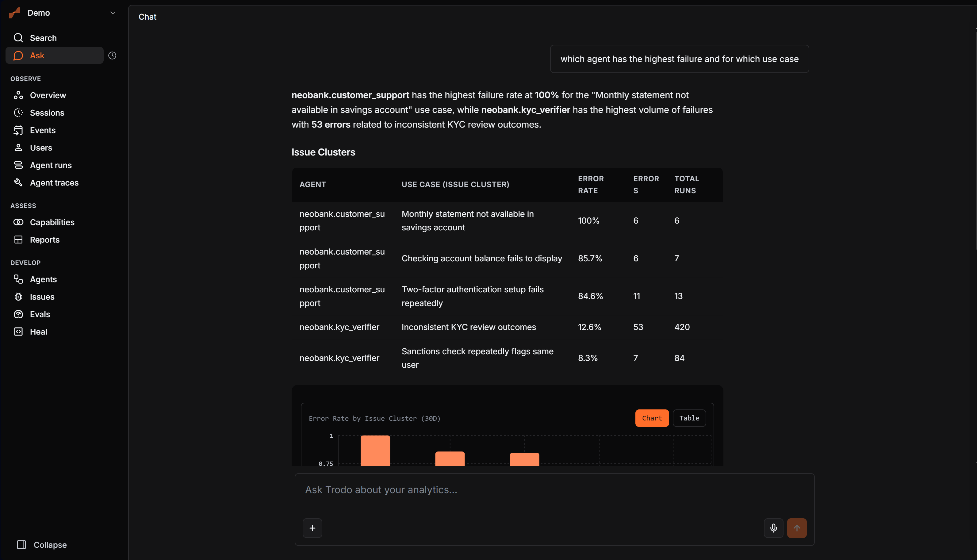This screenshot has height=560, width=977.
Task: Click the Issues bug icon
Action: (x=18, y=297)
